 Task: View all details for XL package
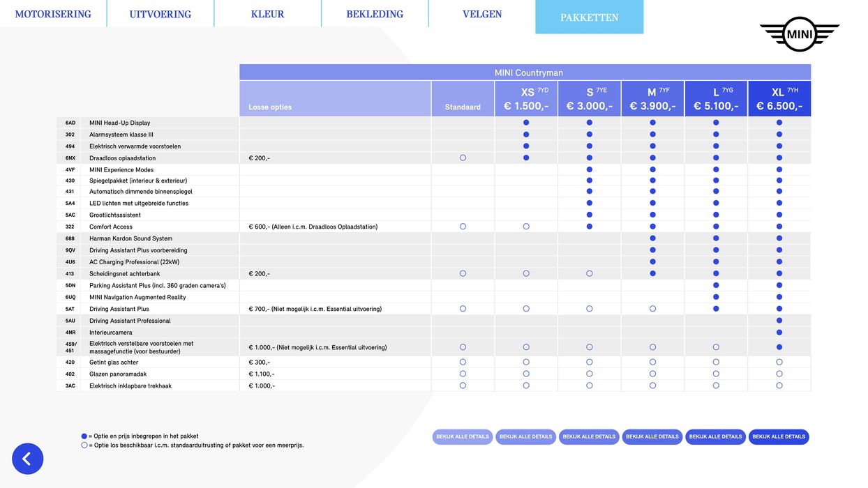point(779,437)
